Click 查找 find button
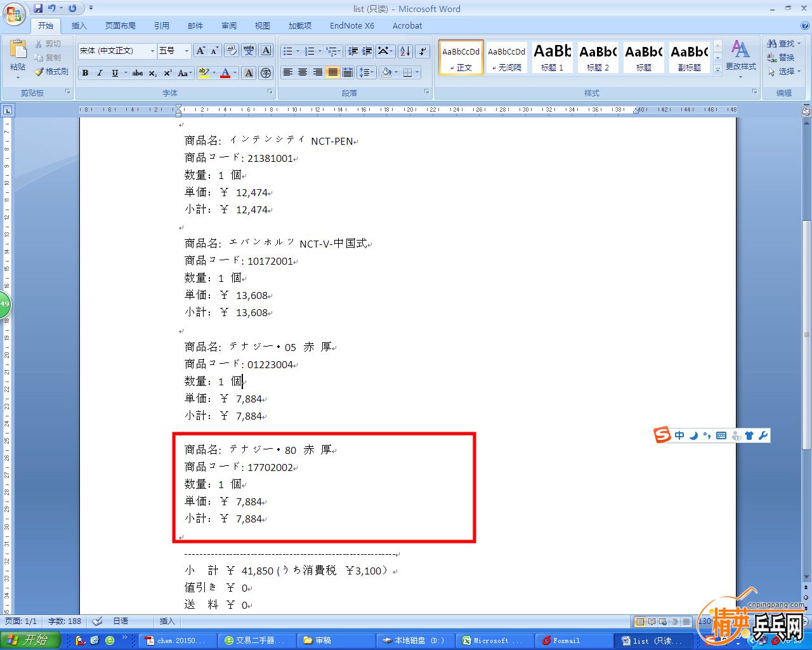The image size is (812, 650). pyautogui.click(x=783, y=43)
